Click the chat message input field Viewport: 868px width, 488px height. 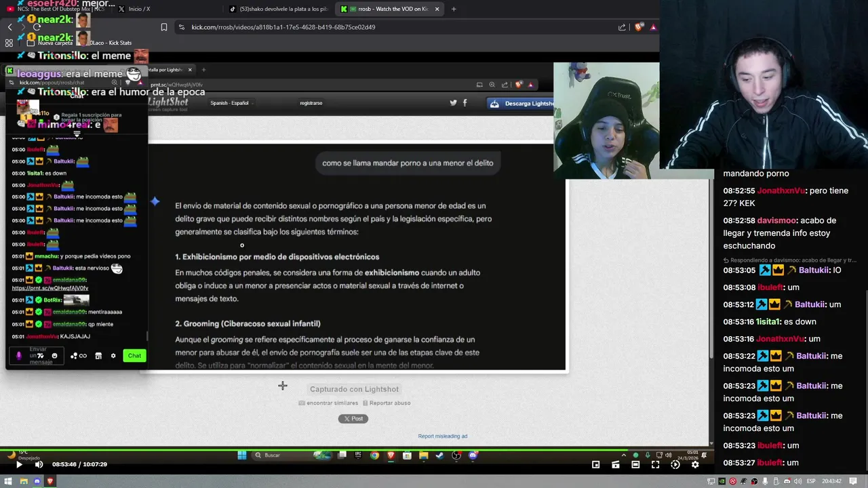37,356
